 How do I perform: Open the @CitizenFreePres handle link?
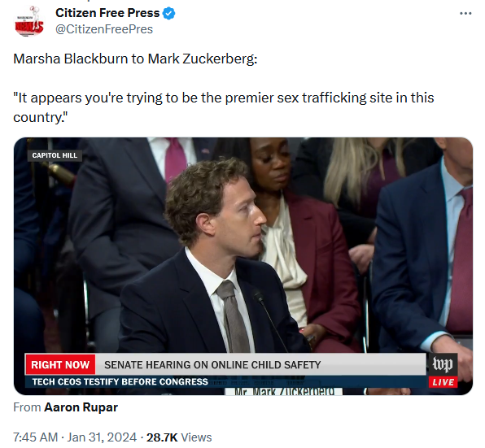tap(104, 29)
